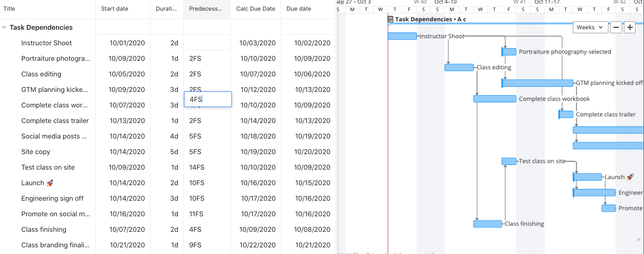The image size is (644, 254).
Task: Click the project icon beside Task Dependencies bar
Action: coord(390,19)
